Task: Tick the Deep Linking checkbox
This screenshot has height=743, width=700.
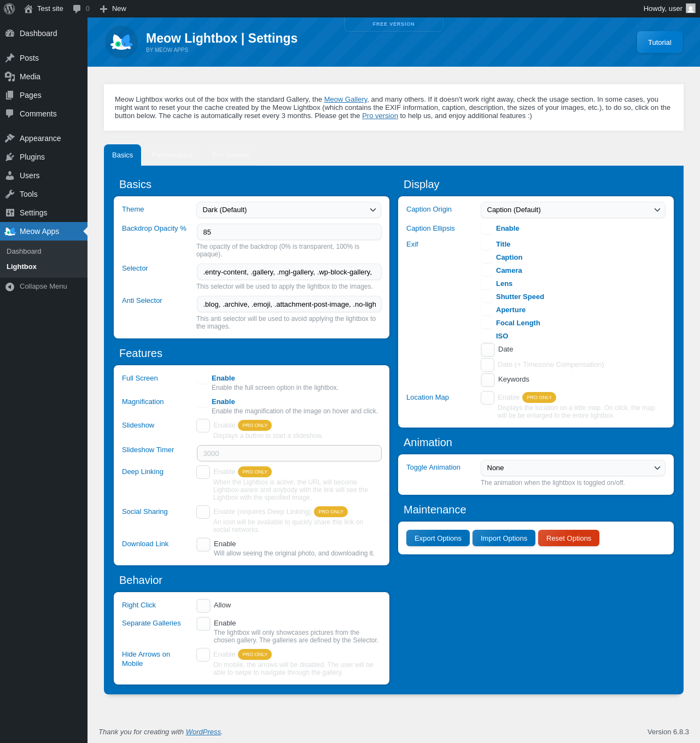Action: click(x=203, y=472)
